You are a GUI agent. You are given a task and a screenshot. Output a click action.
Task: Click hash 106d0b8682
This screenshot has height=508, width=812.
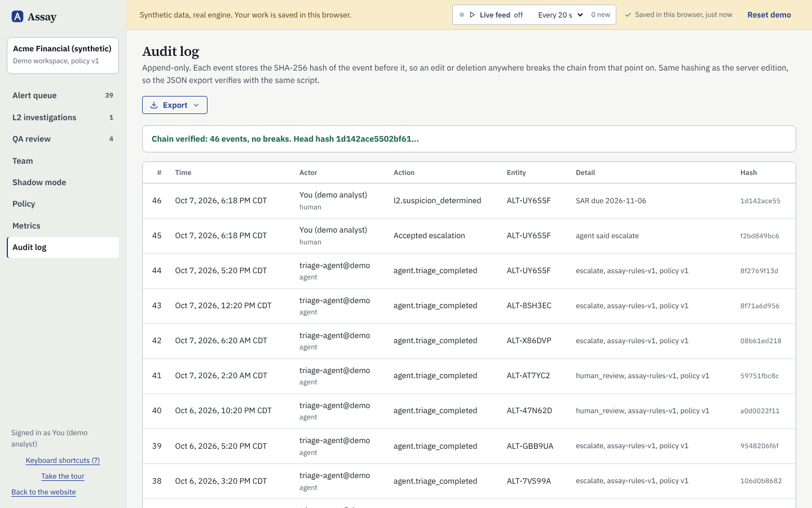[x=761, y=481]
